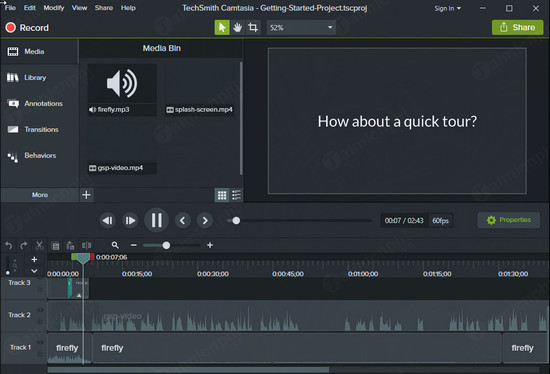Click the timeline zoom slider handle
550x374 pixels.
pos(166,245)
